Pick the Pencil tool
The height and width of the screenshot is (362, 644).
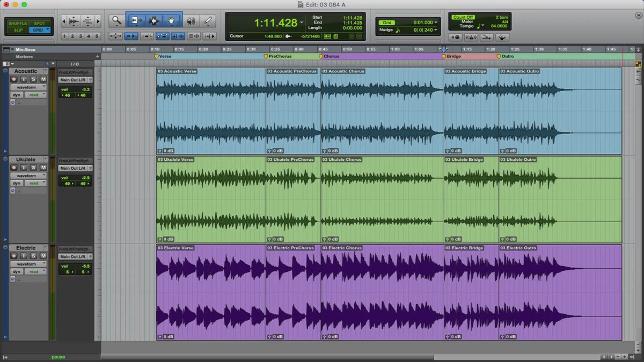(208, 21)
